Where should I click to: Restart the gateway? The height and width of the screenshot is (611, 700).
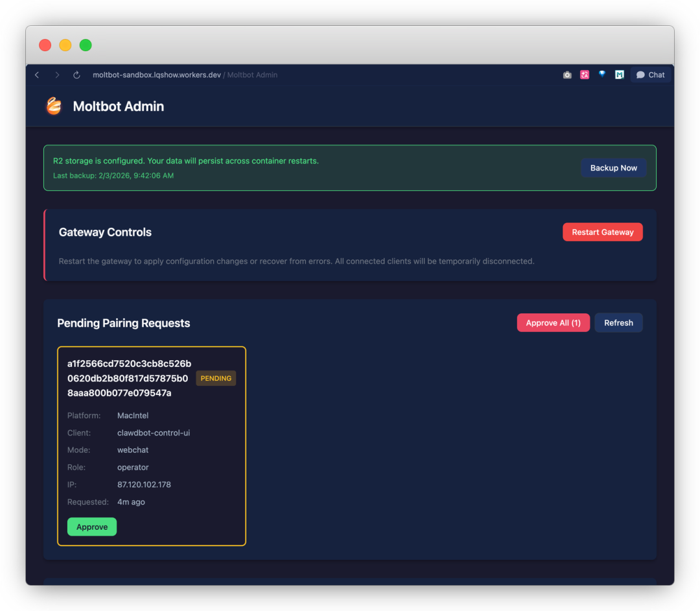click(602, 232)
